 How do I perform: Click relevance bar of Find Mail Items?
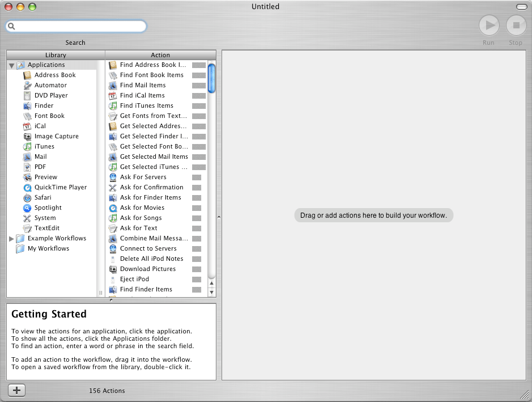click(x=199, y=86)
